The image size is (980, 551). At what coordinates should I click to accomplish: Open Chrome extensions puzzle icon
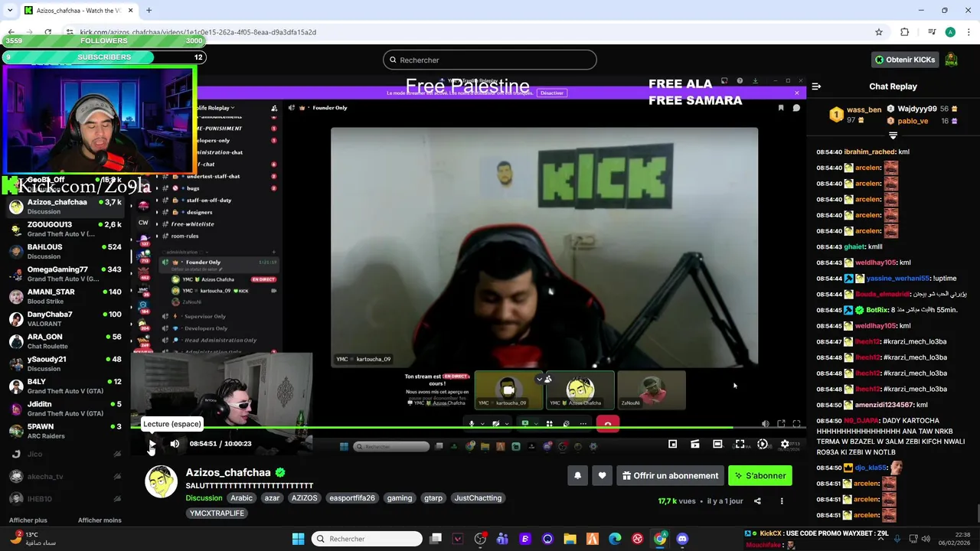click(905, 32)
